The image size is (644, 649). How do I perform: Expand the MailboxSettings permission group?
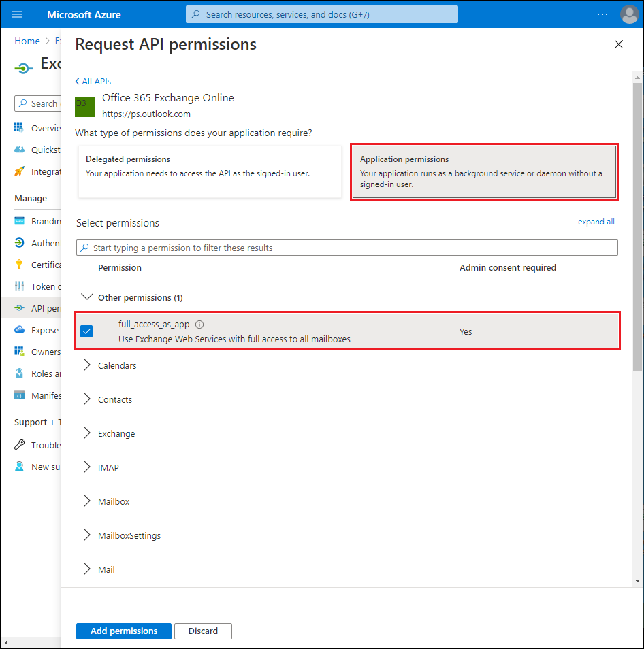pos(86,535)
